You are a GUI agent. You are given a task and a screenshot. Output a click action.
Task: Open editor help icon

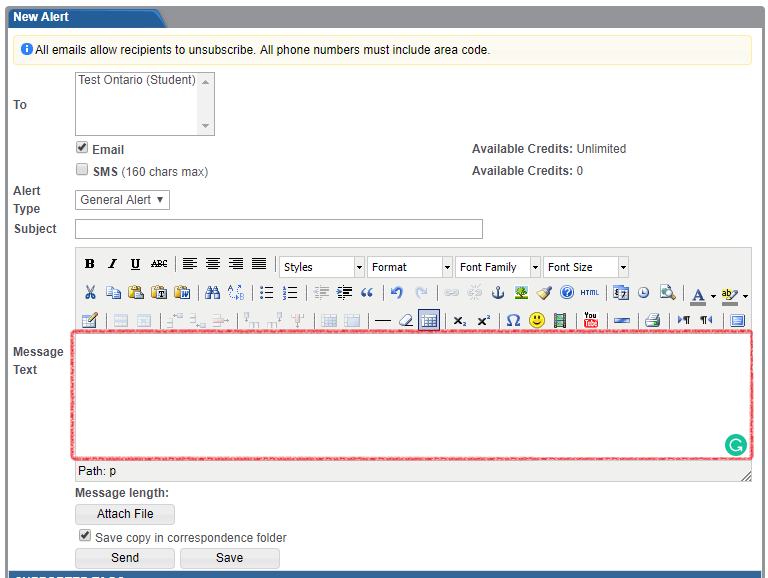[x=567, y=292]
